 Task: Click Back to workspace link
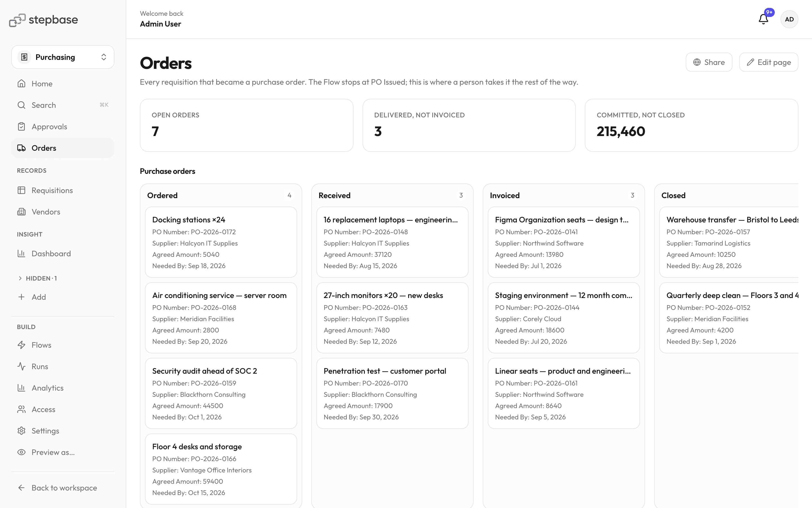click(x=63, y=487)
